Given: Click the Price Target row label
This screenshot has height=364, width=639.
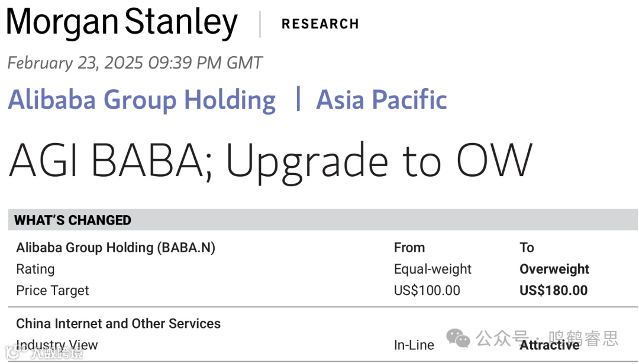Looking at the screenshot, I should (x=52, y=291).
